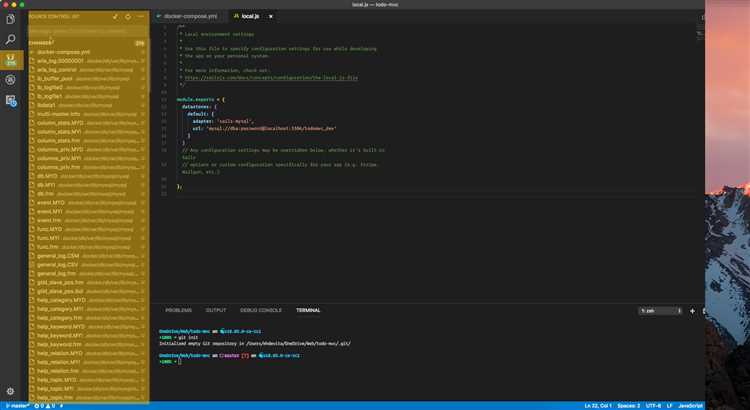Click the errors and warnings count in status bar
750x410 pixels.
(44, 406)
